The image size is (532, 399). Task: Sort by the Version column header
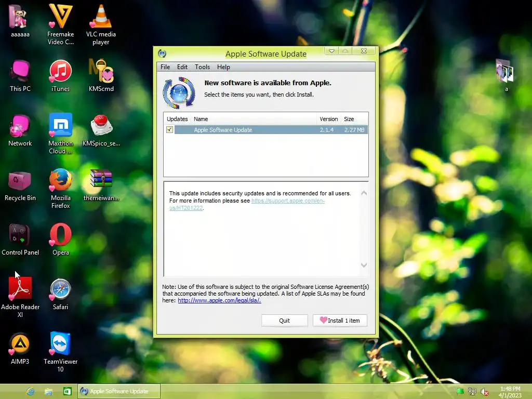point(329,119)
